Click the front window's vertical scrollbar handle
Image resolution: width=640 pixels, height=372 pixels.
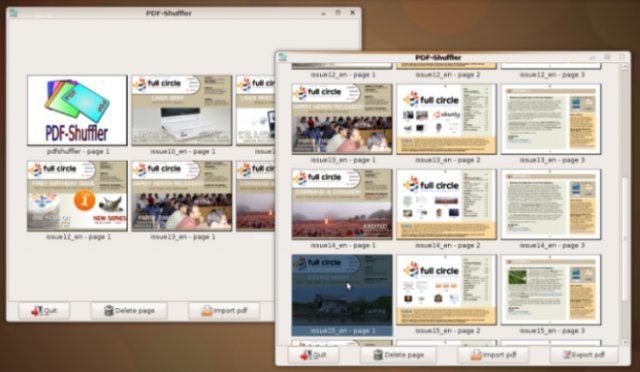coord(624,239)
